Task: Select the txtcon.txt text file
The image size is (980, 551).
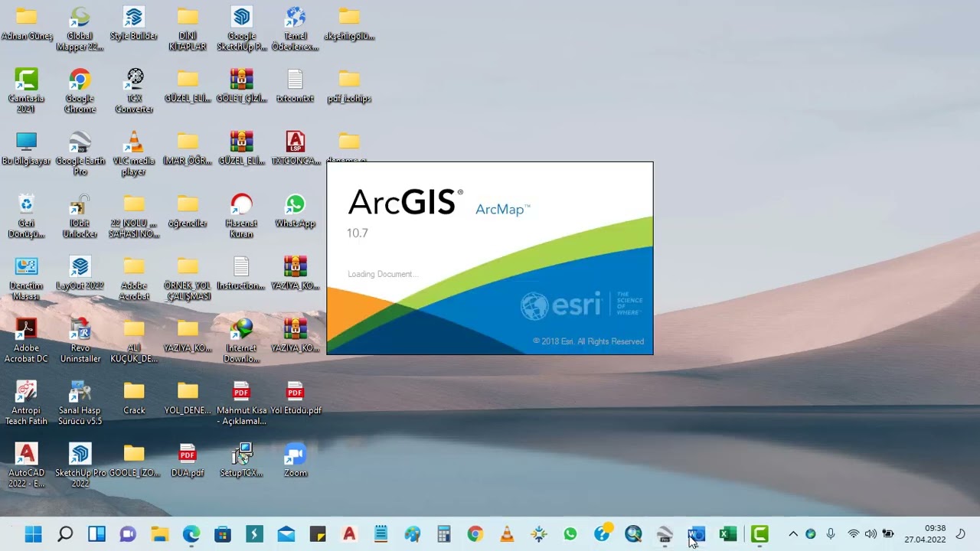Action: 295,86
